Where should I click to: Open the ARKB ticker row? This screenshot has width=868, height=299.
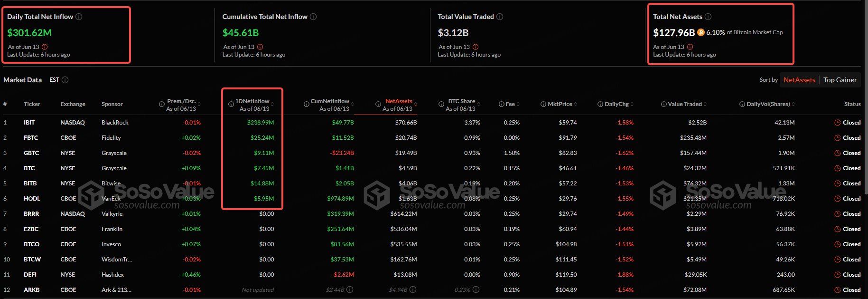click(432, 290)
